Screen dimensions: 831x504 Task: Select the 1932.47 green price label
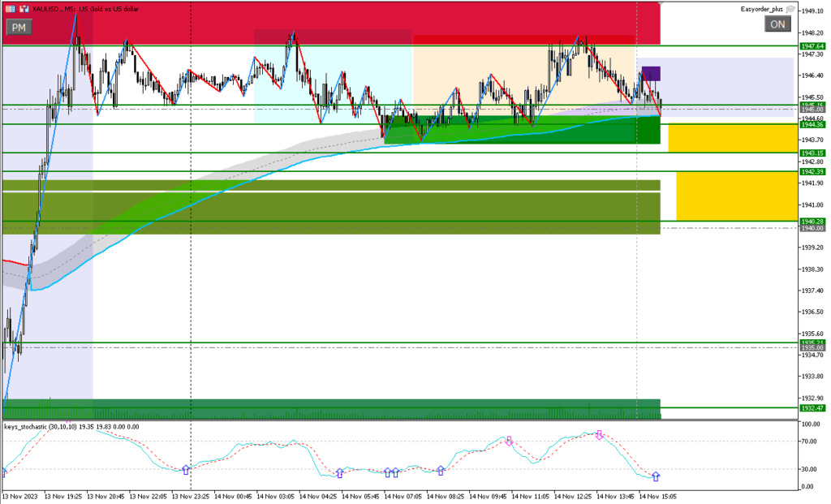[x=812, y=407]
